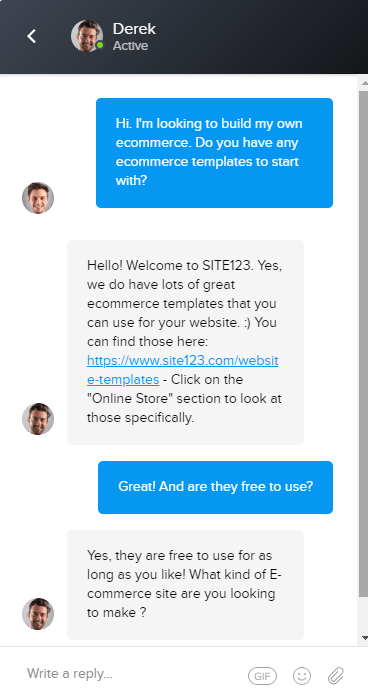The width and height of the screenshot is (368, 700).
Task: Open the GIF picker
Action: click(262, 676)
